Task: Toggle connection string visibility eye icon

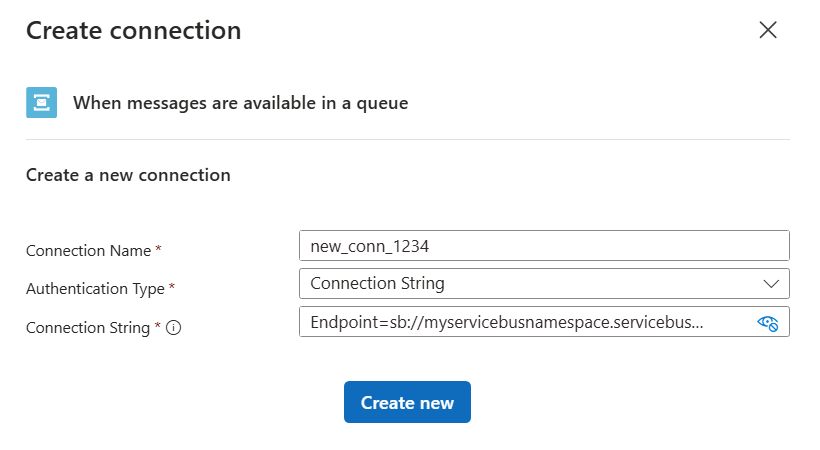Action: (x=768, y=322)
